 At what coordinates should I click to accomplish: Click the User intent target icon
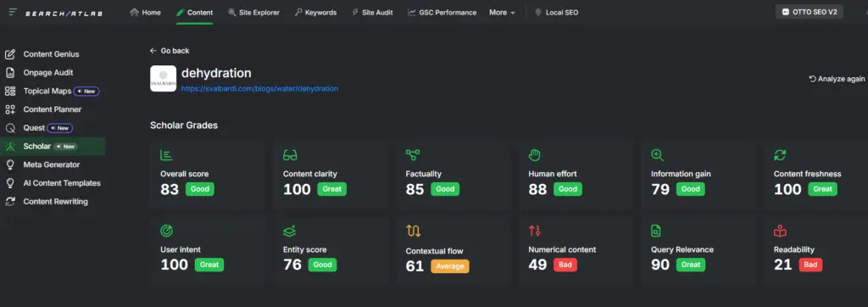(x=167, y=231)
